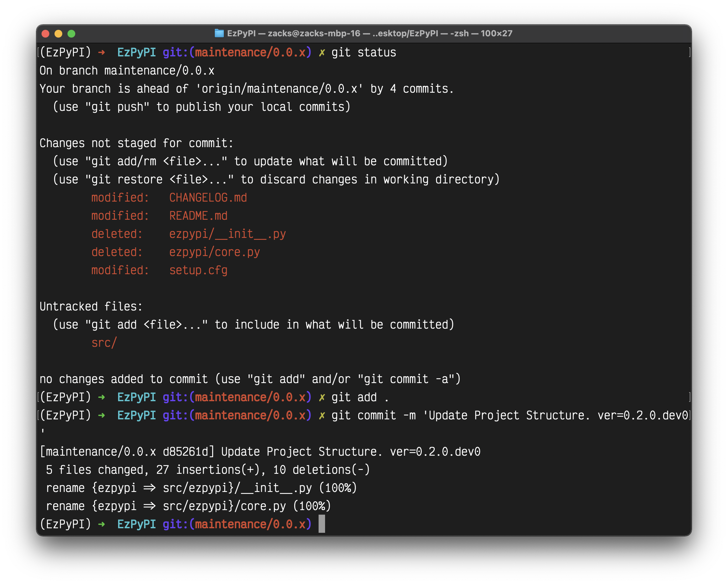Click README.md in modified list
The width and height of the screenshot is (728, 584).
pos(198,216)
